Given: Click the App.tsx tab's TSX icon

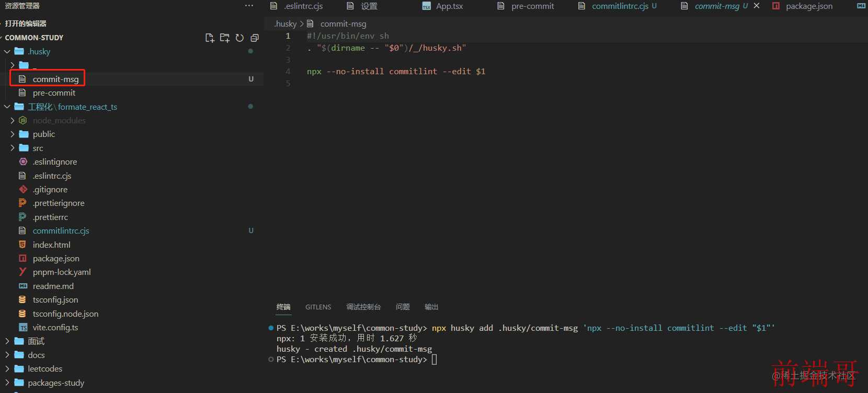Looking at the screenshot, I should tap(427, 6).
